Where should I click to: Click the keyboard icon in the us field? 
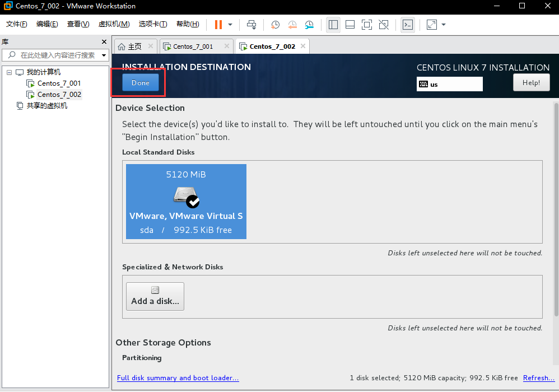point(423,84)
